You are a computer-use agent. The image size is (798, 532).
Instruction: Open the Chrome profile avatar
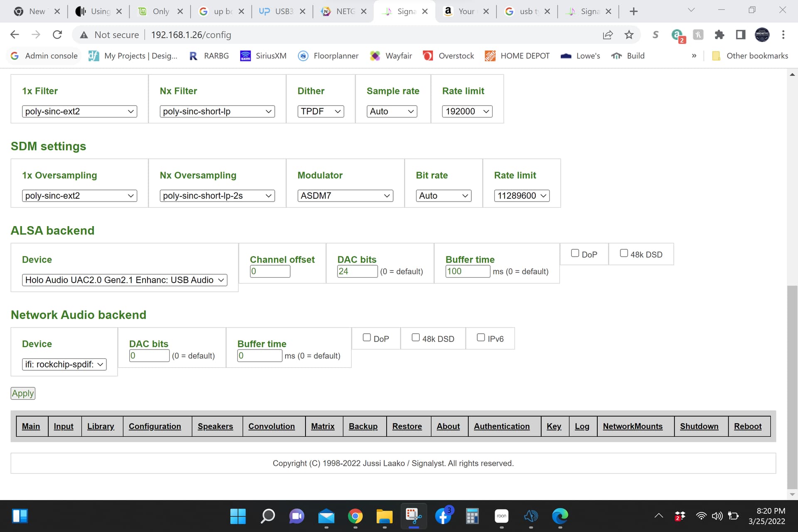(762, 35)
